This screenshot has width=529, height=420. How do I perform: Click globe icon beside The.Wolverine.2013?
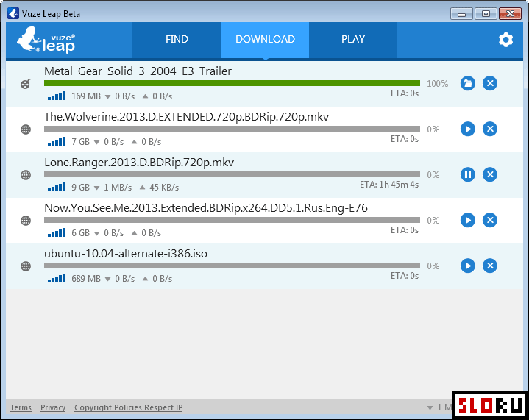pos(26,129)
